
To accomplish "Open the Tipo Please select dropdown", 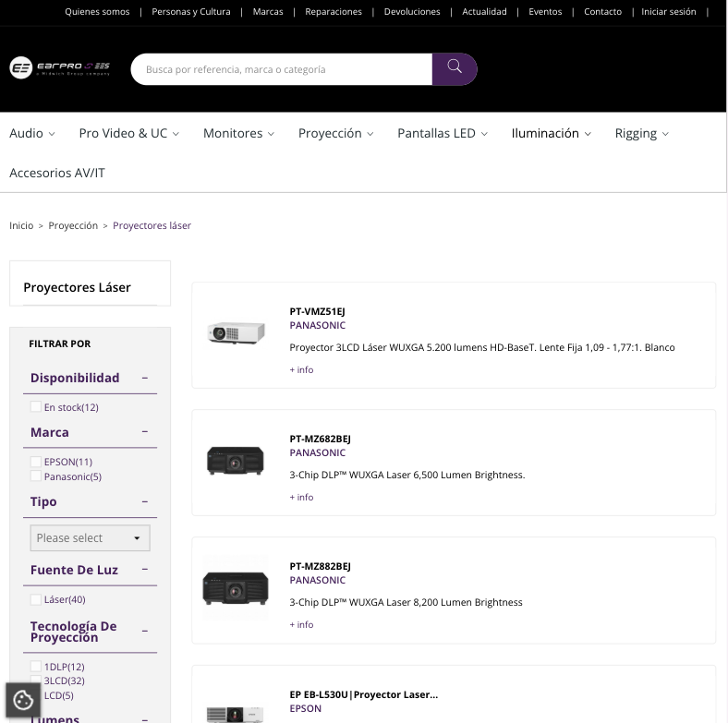I will click(90, 537).
